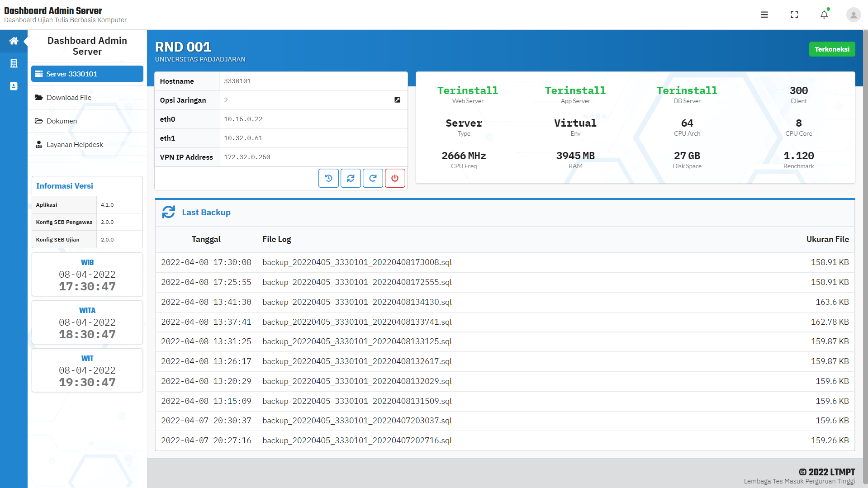Select file backup_20220405_3330101_20220408131509.sql
Image resolution: width=868 pixels, height=488 pixels.
pyautogui.click(x=357, y=401)
